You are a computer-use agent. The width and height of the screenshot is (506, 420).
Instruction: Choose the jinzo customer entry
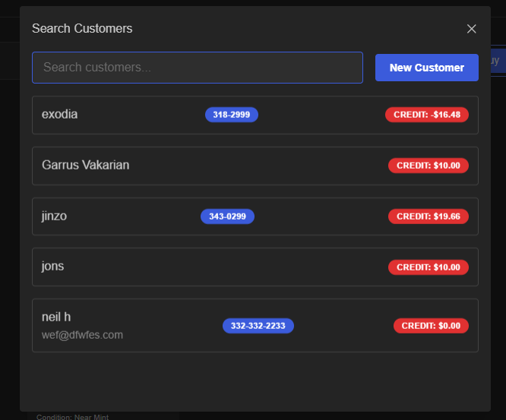pyautogui.click(x=255, y=216)
